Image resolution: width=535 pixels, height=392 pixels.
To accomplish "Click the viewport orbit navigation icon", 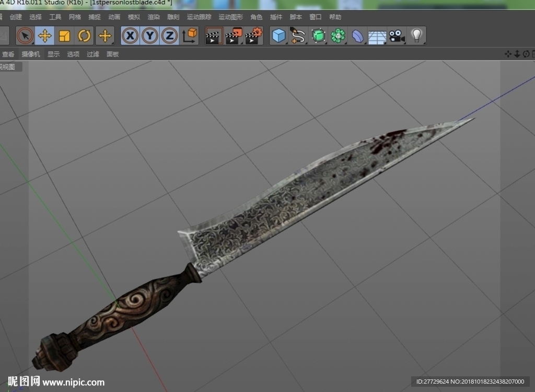I will (x=526, y=54).
